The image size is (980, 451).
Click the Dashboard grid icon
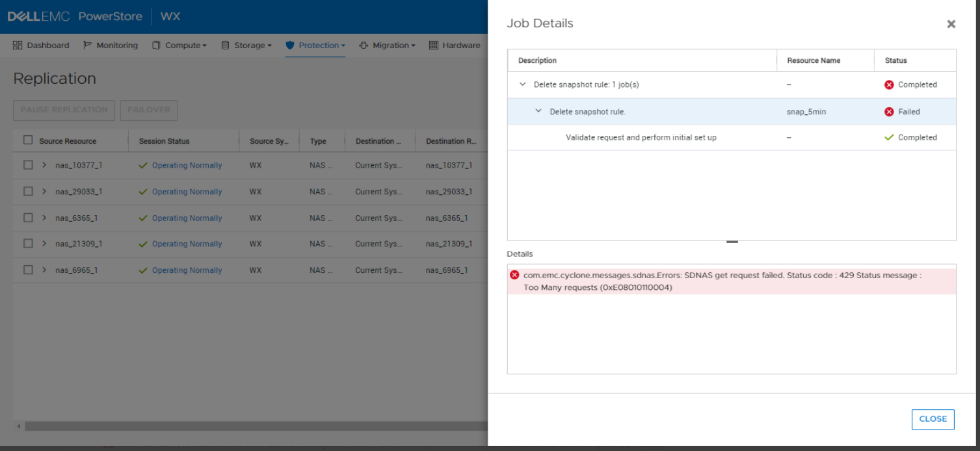pos(18,45)
